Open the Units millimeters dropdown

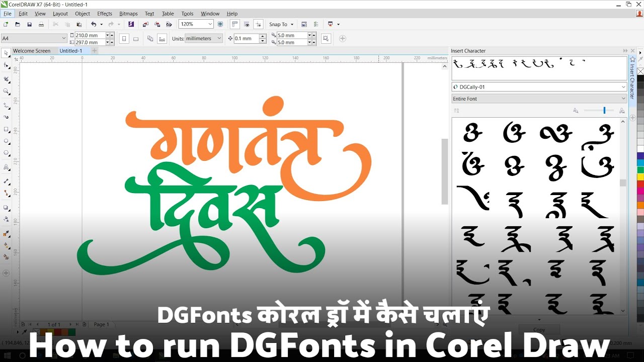pyautogui.click(x=219, y=38)
